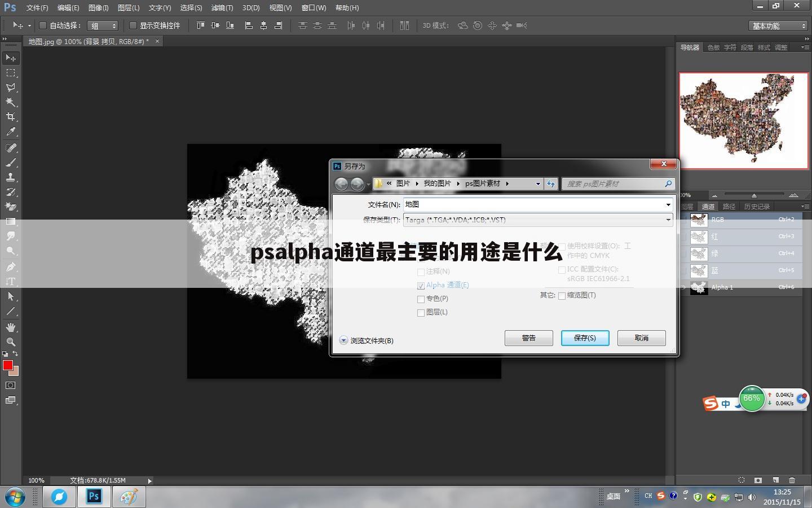Click the red foreground color swatch

[8, 365]
